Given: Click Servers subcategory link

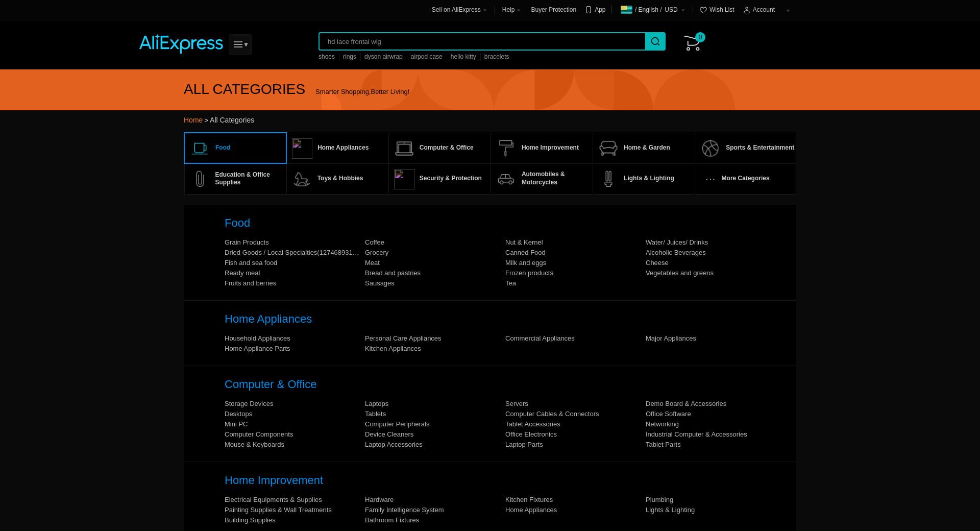Looking at the screenshot, I should (517, 404).
